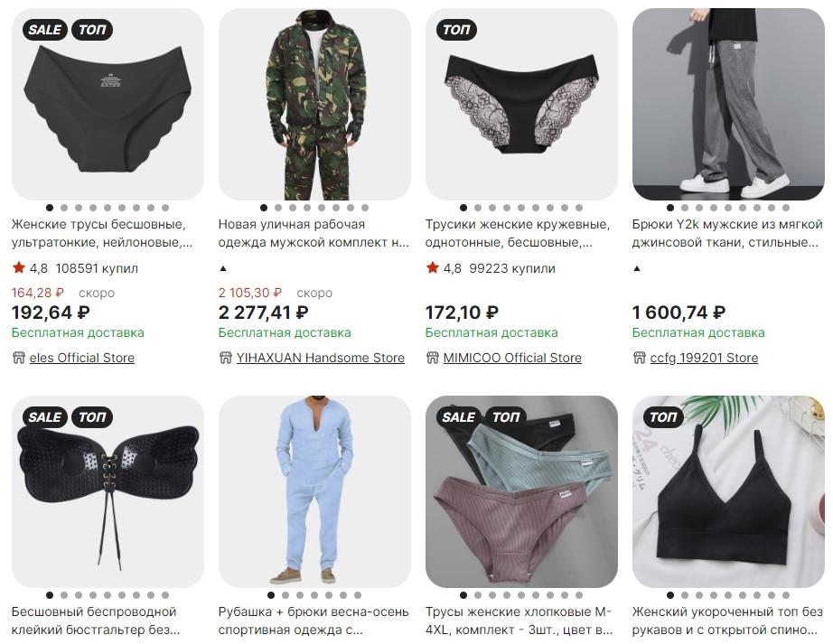Open the ccfg 199201 Store link
The image size is (833, 644).
coord(704,358)
